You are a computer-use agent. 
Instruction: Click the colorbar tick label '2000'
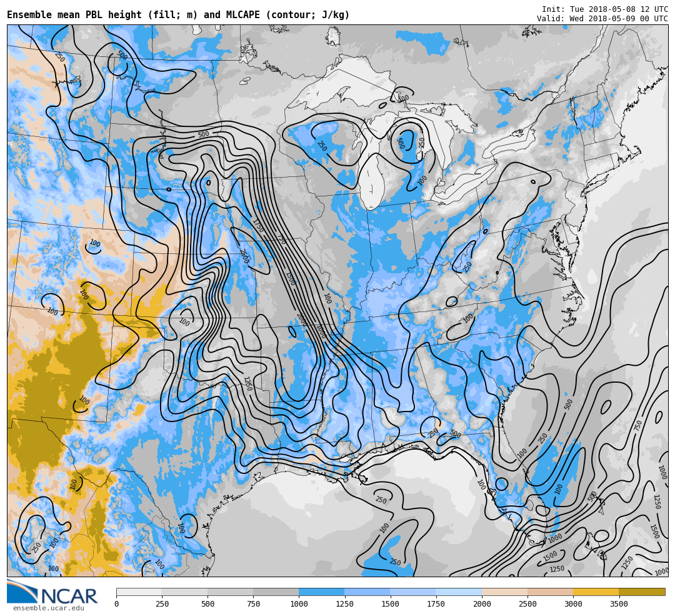tap(482, 604)
